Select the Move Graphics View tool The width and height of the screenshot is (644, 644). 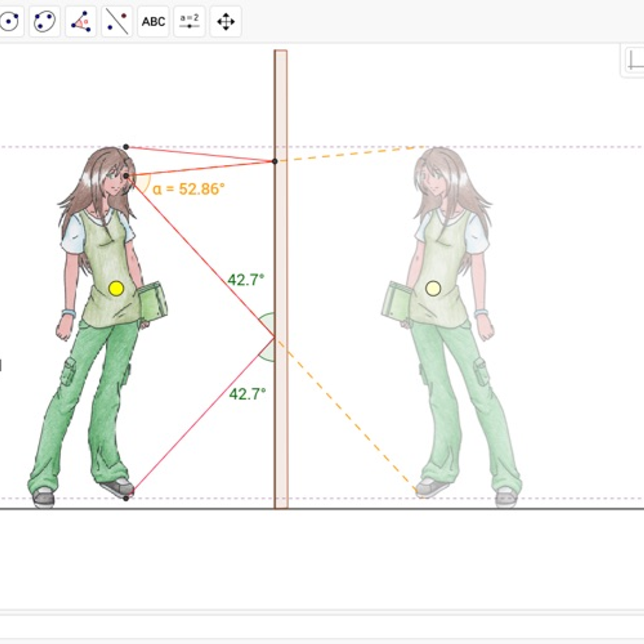coord(225,21)
